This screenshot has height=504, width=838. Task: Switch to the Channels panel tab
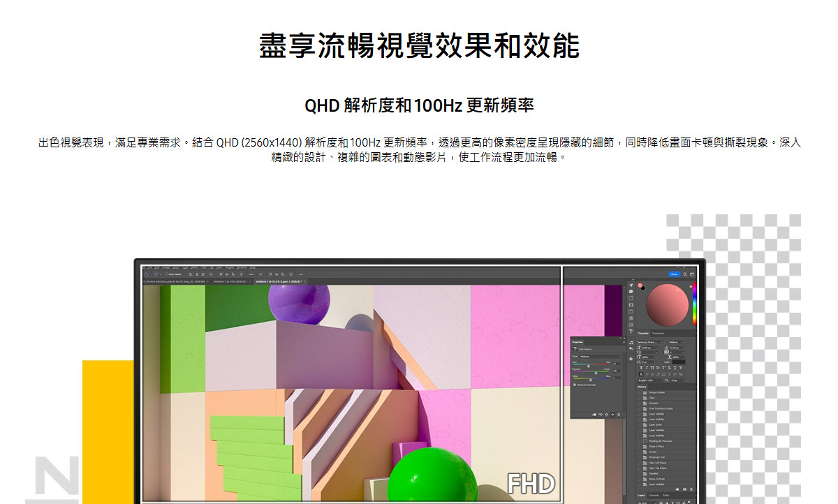[654, 496]
